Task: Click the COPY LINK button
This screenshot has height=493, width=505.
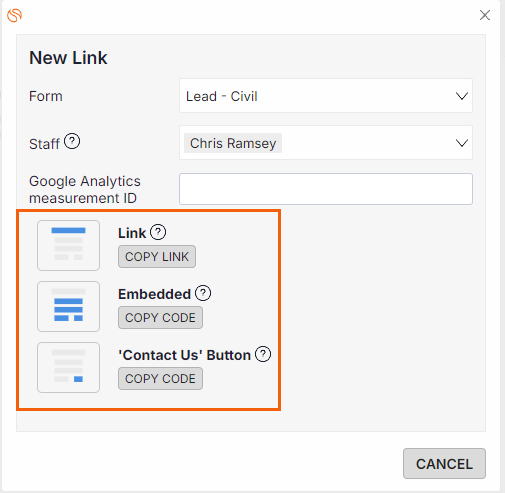Action: [x=157, y=257]
